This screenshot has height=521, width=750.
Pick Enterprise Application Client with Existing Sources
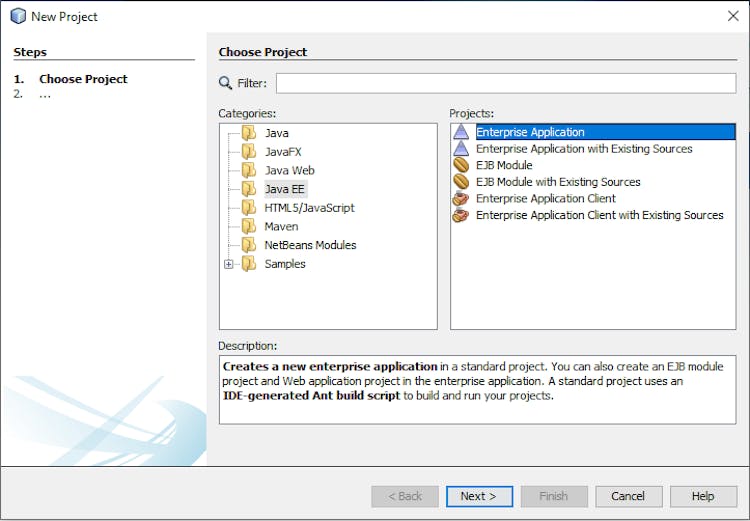(599, 215)
